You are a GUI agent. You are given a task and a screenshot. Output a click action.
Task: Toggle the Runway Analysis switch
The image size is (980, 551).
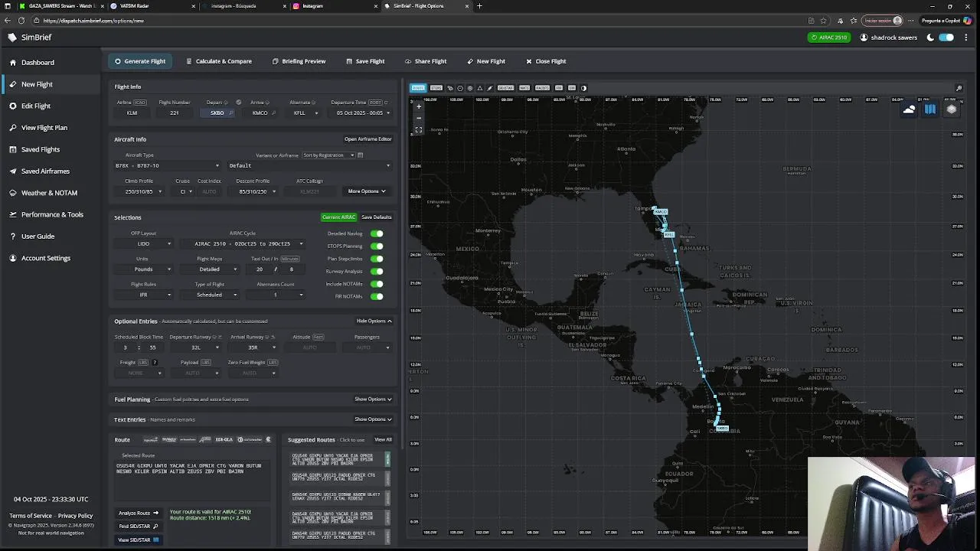tap(377, 271)
